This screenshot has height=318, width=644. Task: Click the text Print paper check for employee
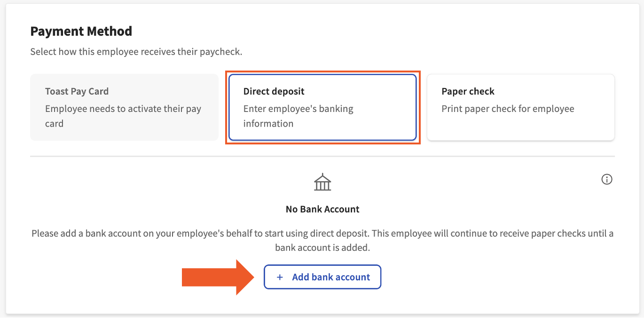click(x=508, y=109)
